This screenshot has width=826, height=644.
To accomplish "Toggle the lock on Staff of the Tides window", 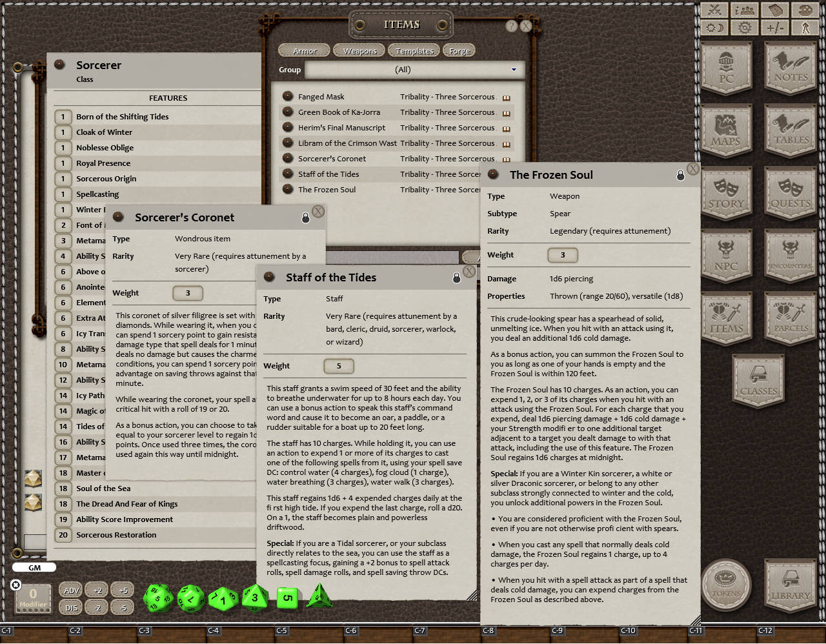I will tap(457, 277).
